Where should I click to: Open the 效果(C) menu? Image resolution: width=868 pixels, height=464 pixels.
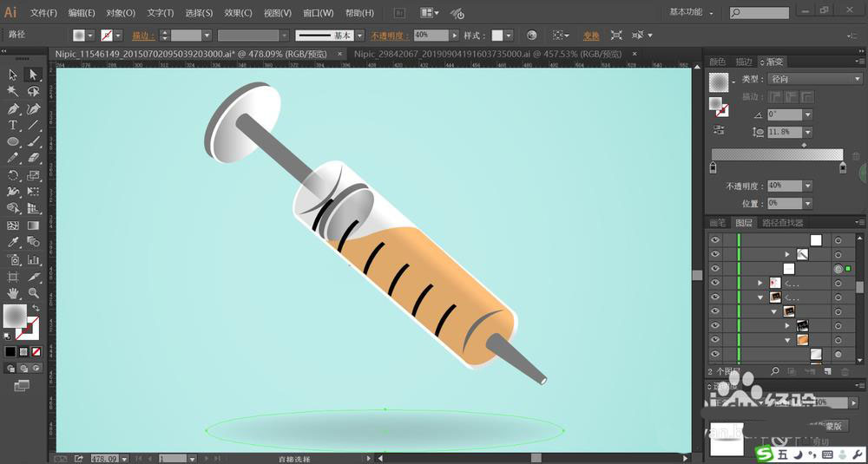(x=238, y=13)
